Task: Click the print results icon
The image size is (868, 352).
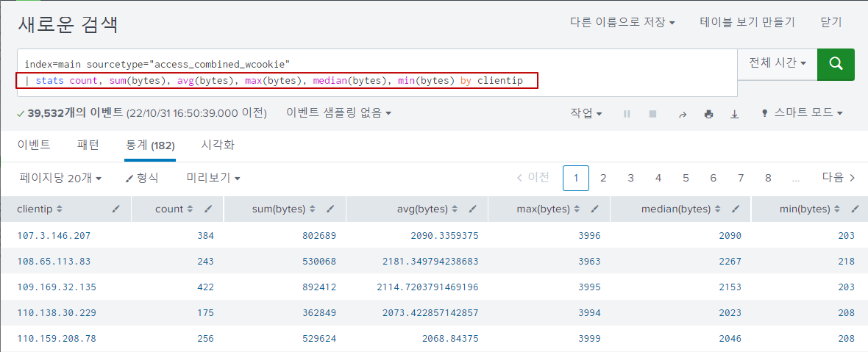Action: coord(708,114)
